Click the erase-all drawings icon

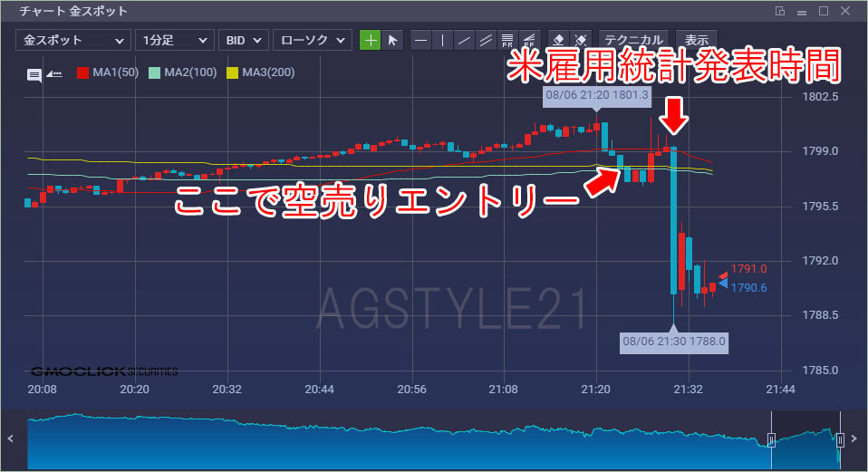581,40
